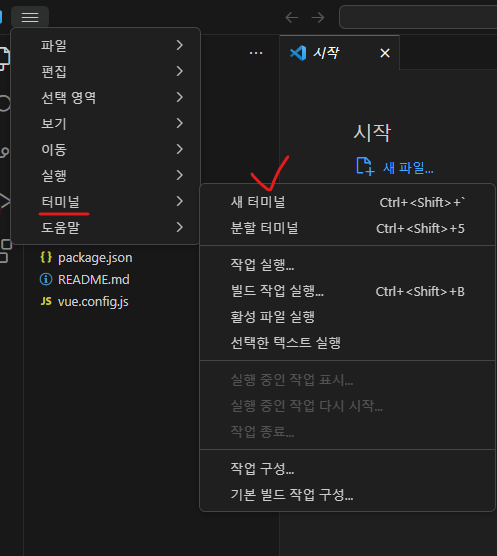Open the 선택 영역 menu

pos(105,97)
